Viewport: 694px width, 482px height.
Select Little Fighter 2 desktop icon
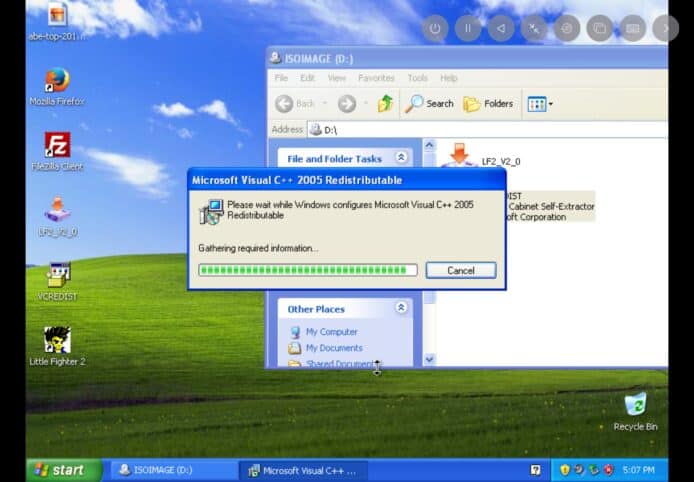pyautogui.click(x=57, y=341)
